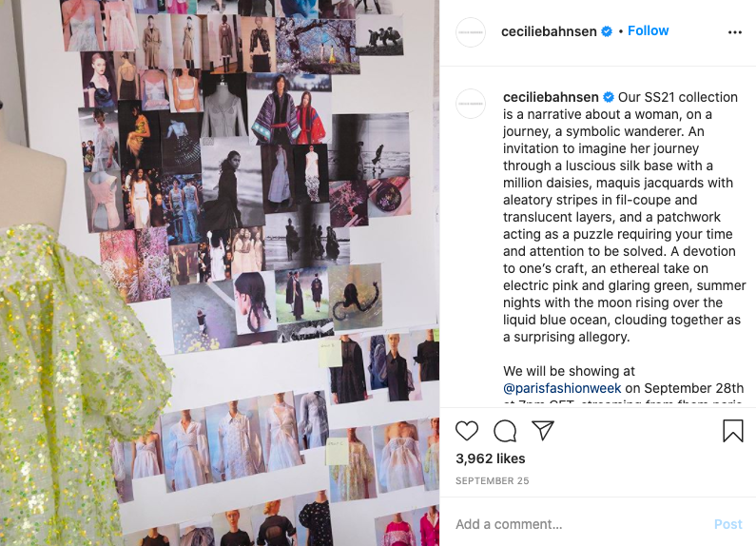This screenshot has width=756, height=546.
Task: Open the ceciliebahnsen username in header
Action: [x=549, y=31]
